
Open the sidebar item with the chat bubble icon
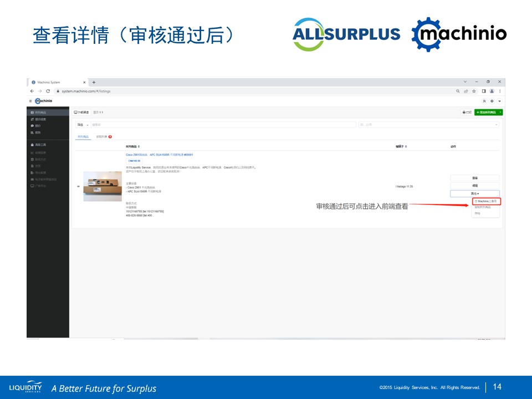pos(48,126)
